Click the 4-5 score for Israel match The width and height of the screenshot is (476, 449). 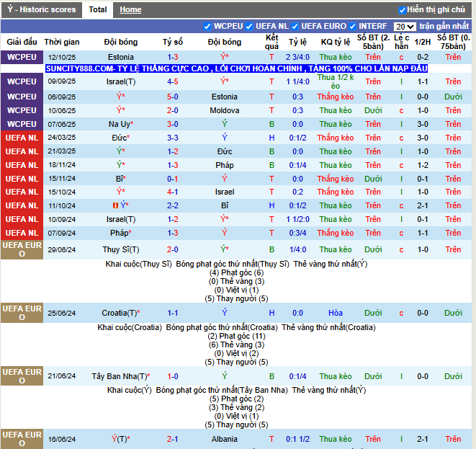click(173, 81)
